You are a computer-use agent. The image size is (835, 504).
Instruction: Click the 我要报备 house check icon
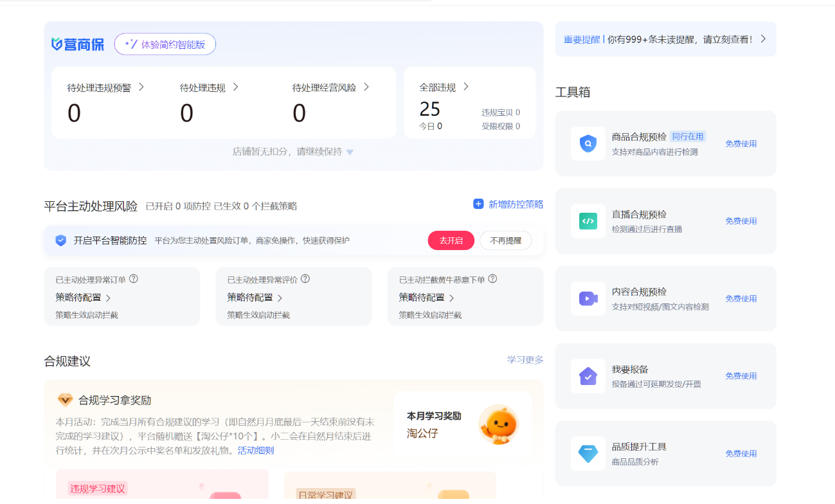588,376
